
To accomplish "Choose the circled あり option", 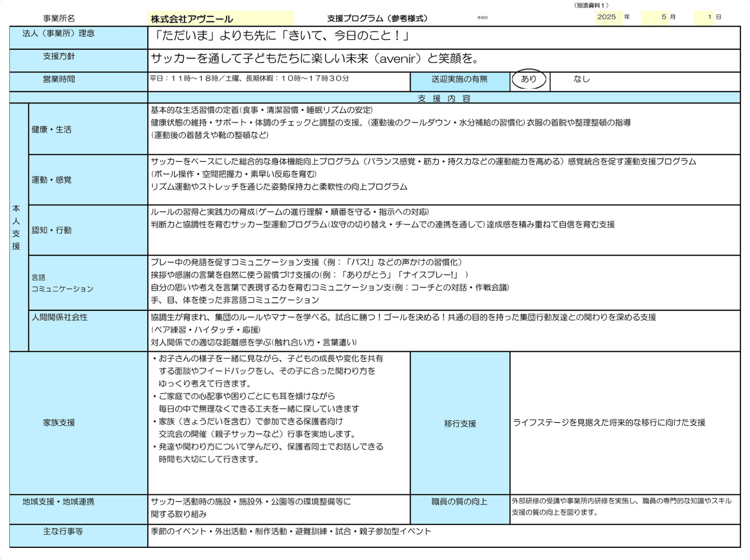I will point(529,79).
